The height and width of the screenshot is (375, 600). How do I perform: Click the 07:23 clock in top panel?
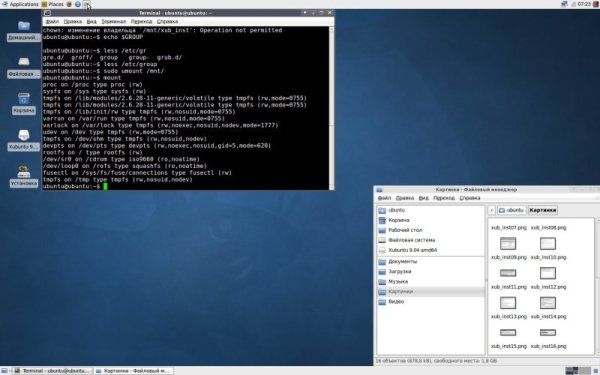(x=584, y=4)
